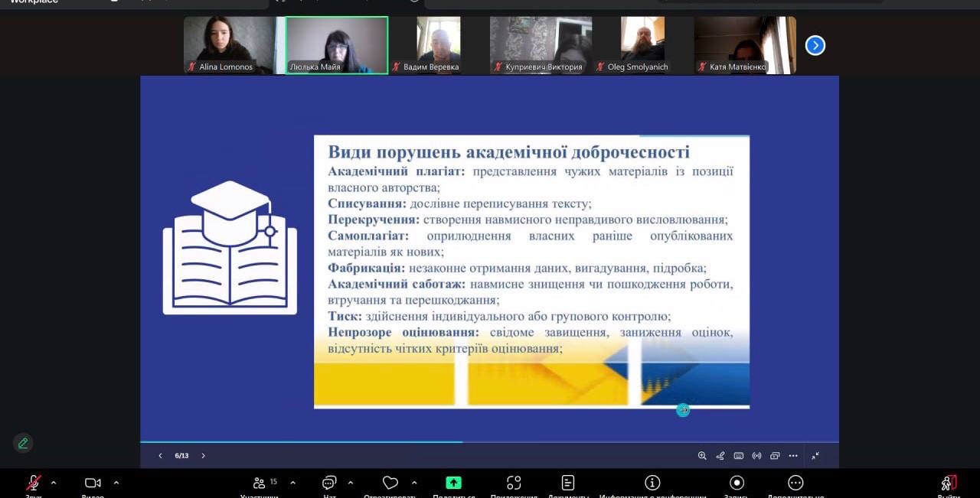Unmute the microphone

pyautogui.click(x=34, y=483)
